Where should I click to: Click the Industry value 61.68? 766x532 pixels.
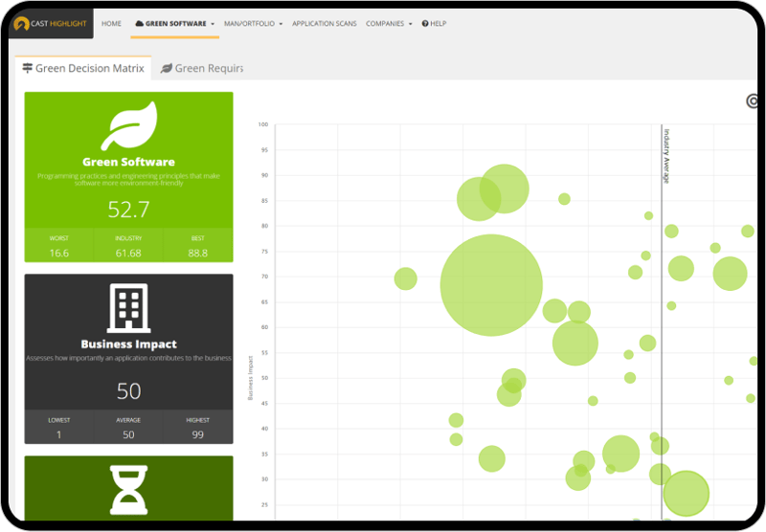[128, 253]
